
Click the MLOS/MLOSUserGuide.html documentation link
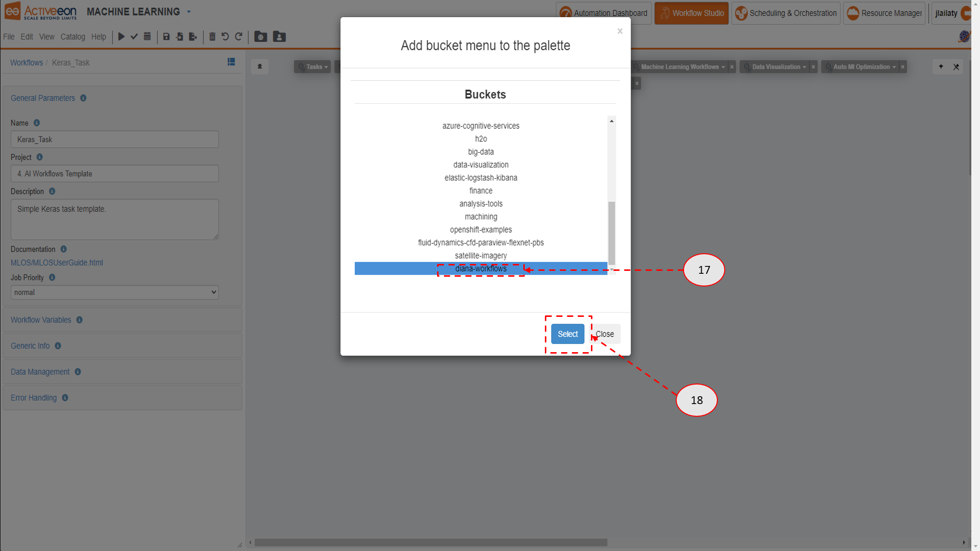(x=57, y=263)
